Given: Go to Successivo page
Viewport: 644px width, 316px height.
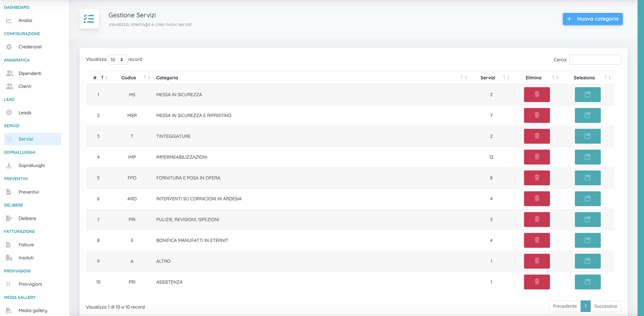Looking at the screenshot, I should click(605, 306).
